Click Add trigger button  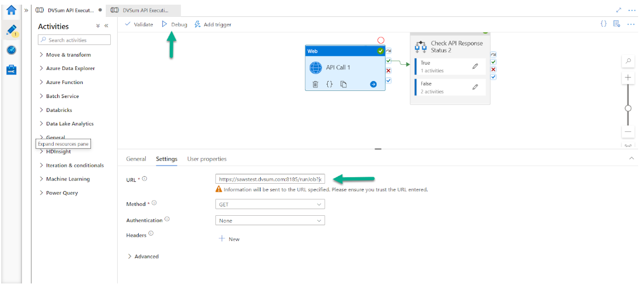(212, 24)
